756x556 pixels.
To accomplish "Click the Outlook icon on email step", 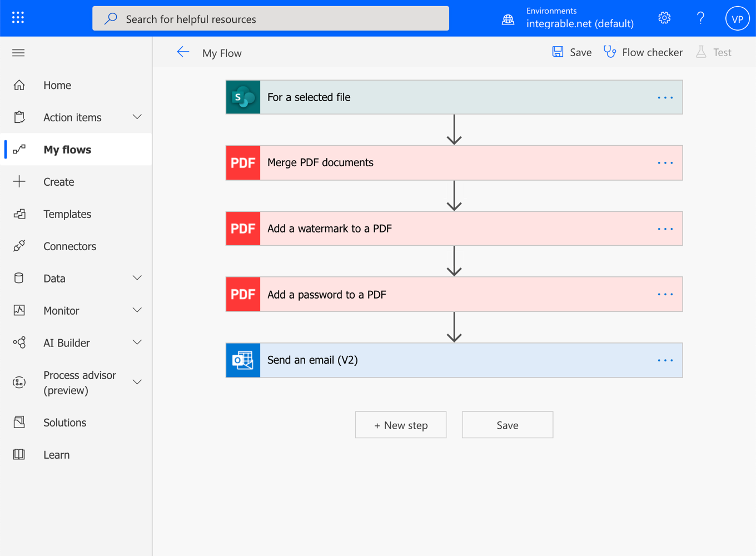I will 243,360.
